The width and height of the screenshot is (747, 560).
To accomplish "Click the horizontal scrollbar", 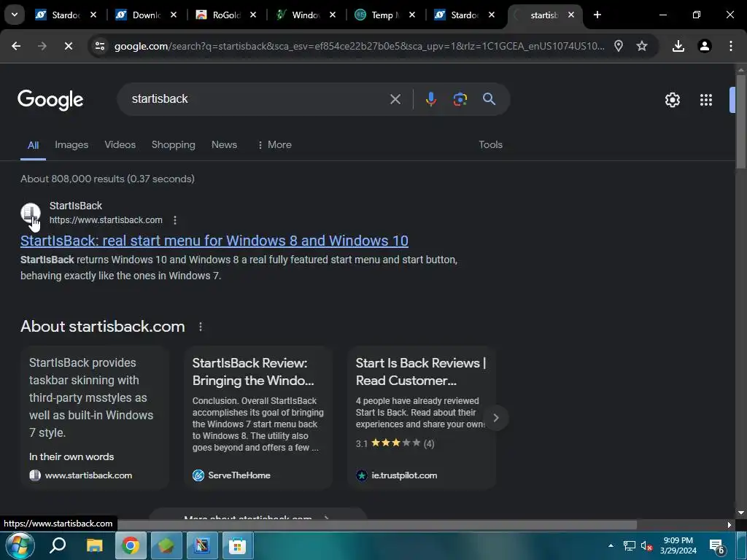I will coord(376,525).
